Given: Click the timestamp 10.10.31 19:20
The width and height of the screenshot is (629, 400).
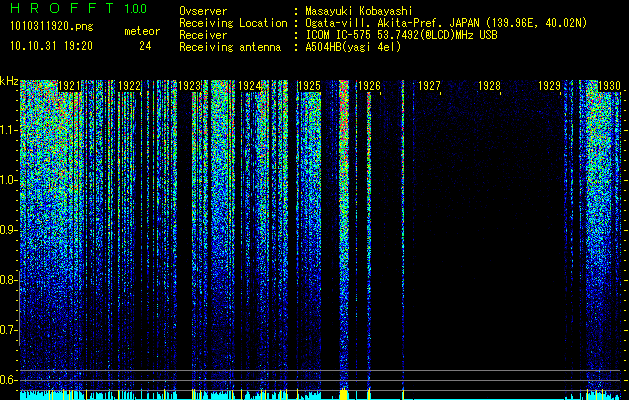Looking at the screenshot, I should [51, 46].
